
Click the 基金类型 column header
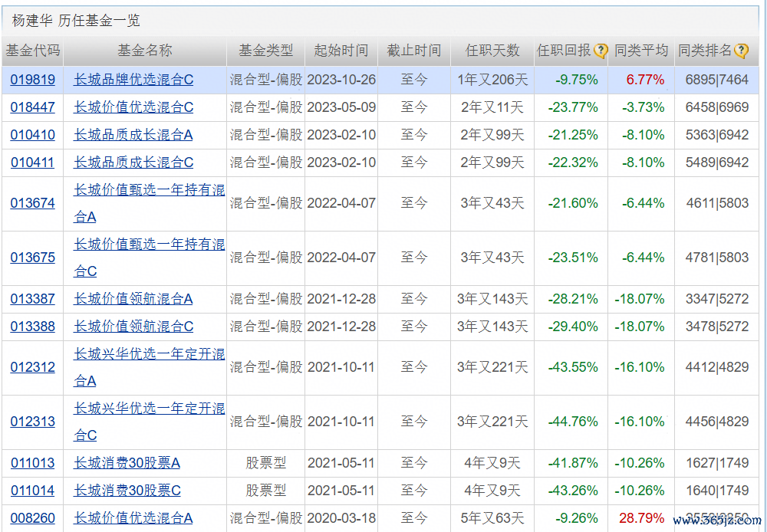click(265, 51)
